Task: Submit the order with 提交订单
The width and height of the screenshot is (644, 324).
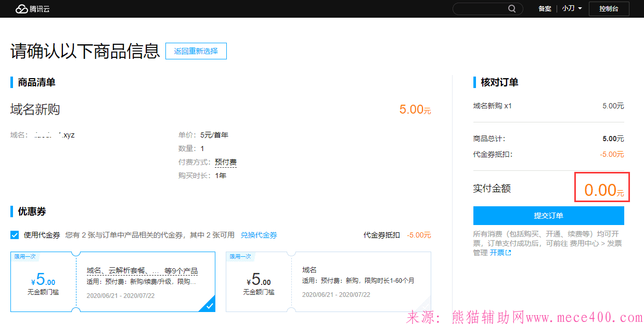Action: pos(548,215)
